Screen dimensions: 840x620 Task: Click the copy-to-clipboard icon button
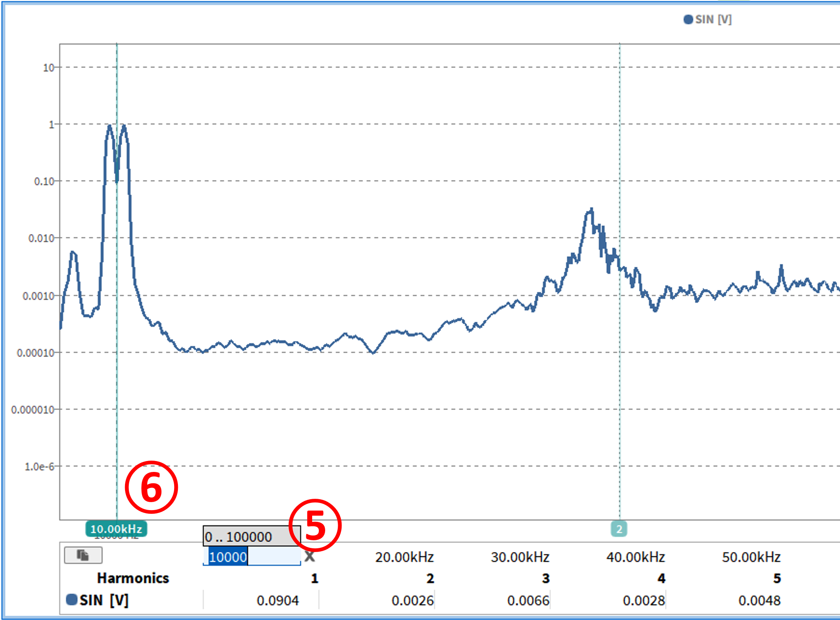point(83,555)
